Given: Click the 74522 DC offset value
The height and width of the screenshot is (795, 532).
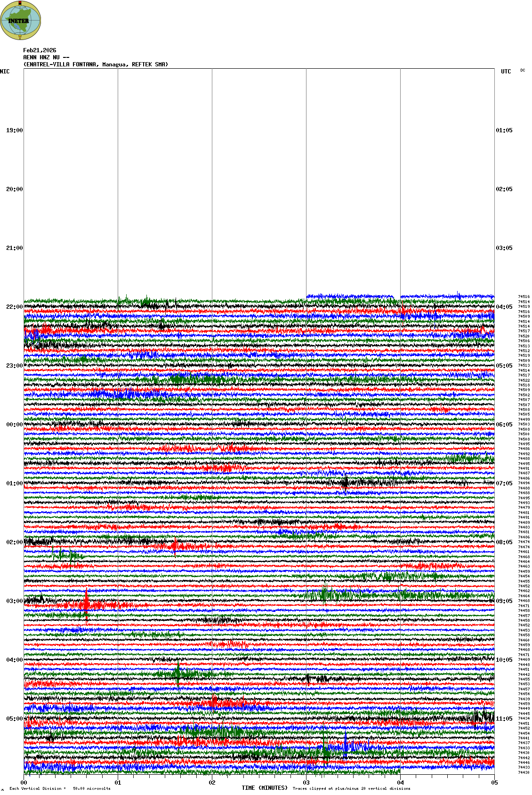Looking at the screenshot, I should click(524, 380).
